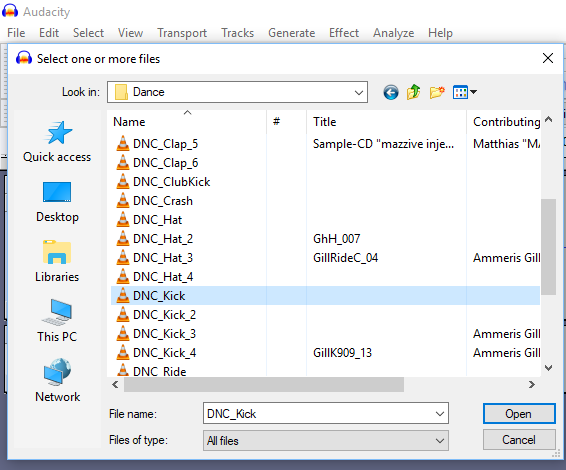This screenshot has width=566, height=470.
Task: Open the Generate menu
Action: [x=291, y=33]
